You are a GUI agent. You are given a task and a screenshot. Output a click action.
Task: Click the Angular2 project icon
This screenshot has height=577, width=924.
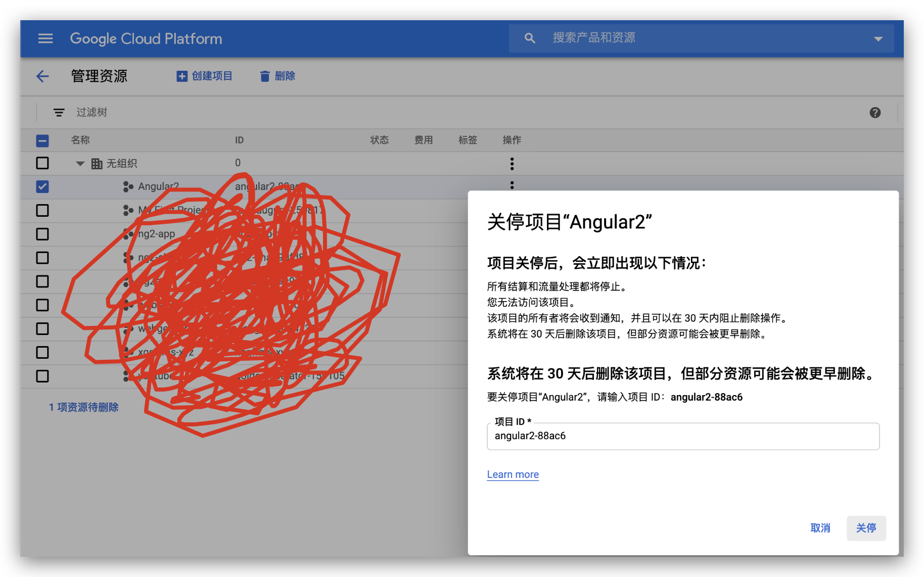point(128,187)
